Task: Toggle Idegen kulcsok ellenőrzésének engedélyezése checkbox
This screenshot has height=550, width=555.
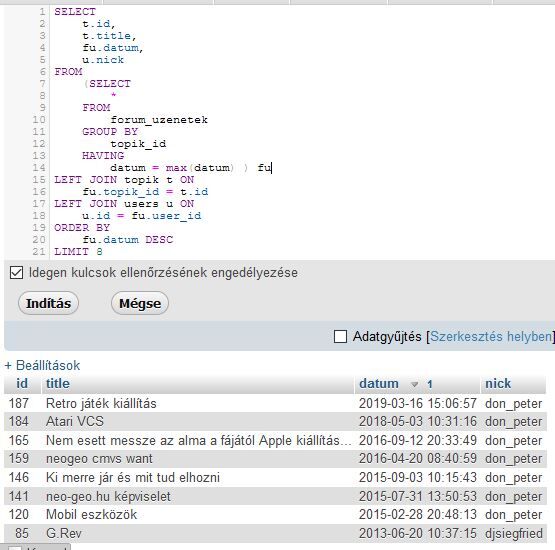Action: tap(16, 273)
